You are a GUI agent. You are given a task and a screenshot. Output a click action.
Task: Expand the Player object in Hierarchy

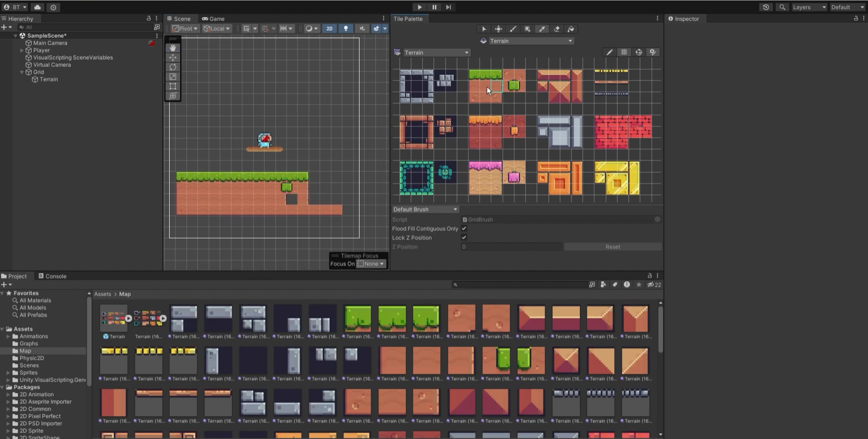click(x=22, y=50)
